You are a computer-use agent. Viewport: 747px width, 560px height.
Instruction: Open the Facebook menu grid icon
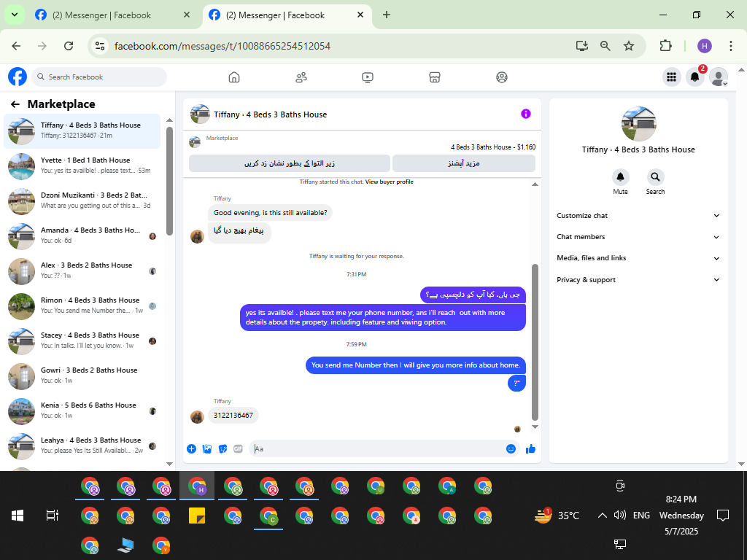pyautogui.click(x=671, y=77)
